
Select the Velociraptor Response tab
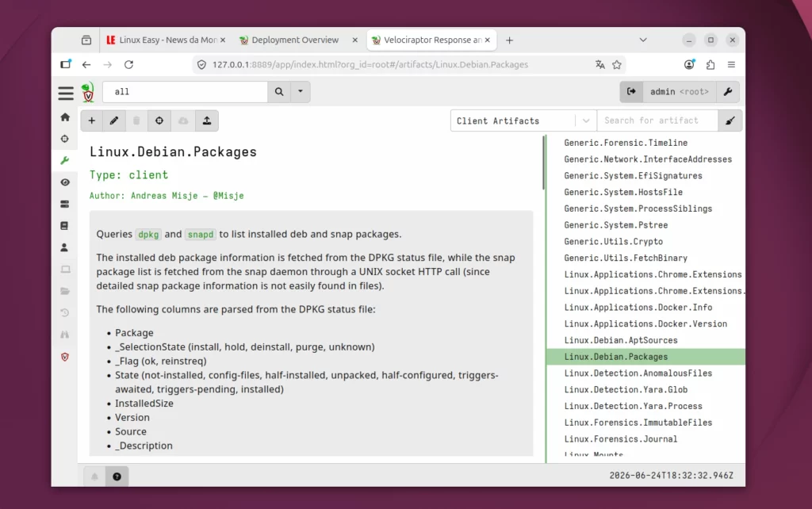click(432, 40)
